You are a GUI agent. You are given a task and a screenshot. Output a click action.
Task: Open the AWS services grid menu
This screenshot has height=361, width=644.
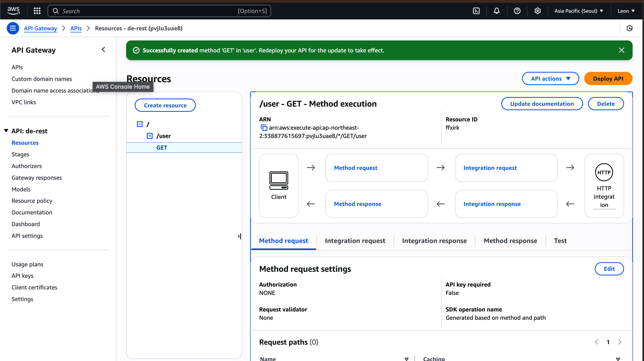pos(37,11)
